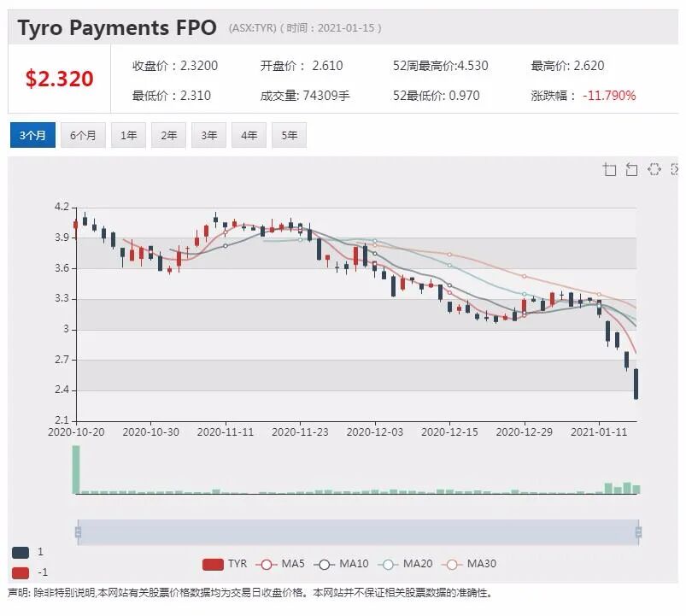This screenshot has width=686, height=616.
Task: Click the large first volume bar
Action: (x=76, y=469)
